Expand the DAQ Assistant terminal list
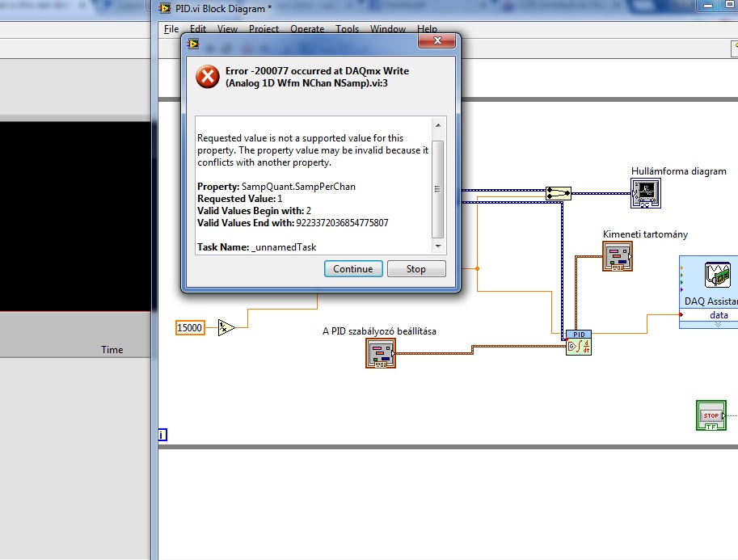The height and width of the screenshot is (560, 738). 719,325
